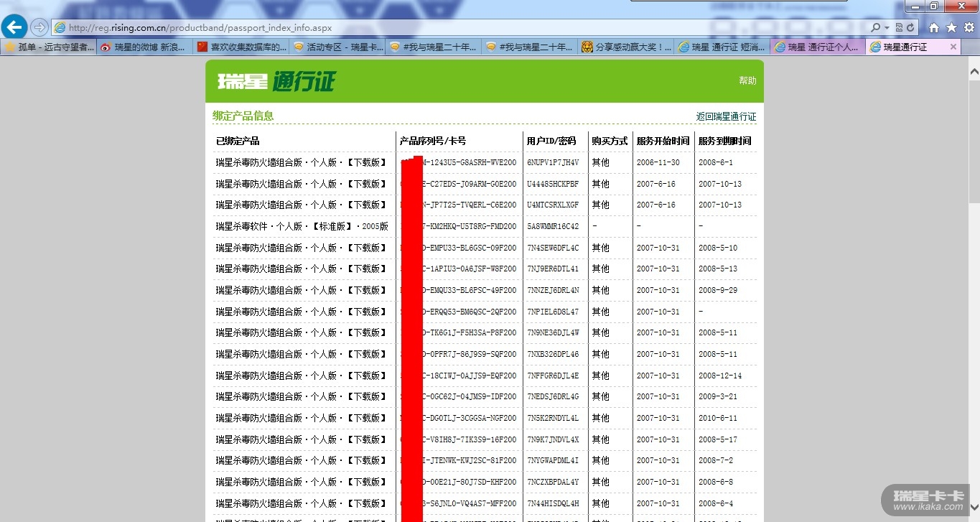Image resolution: width=980 pixels, height=522 pixels.
Task: Select the 瑞星杀毒软件·个人版·【标准版】·2005版 product row
Action: tap(485, 226)
